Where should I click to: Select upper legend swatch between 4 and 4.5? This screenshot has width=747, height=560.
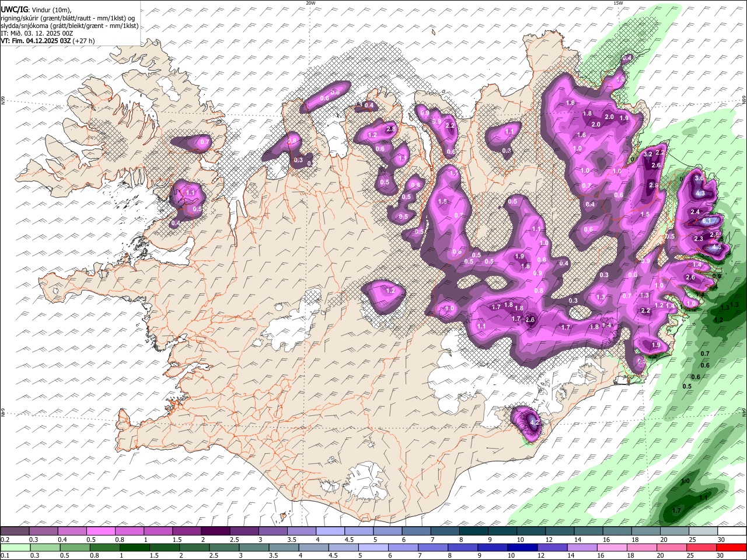click(330, 531)
